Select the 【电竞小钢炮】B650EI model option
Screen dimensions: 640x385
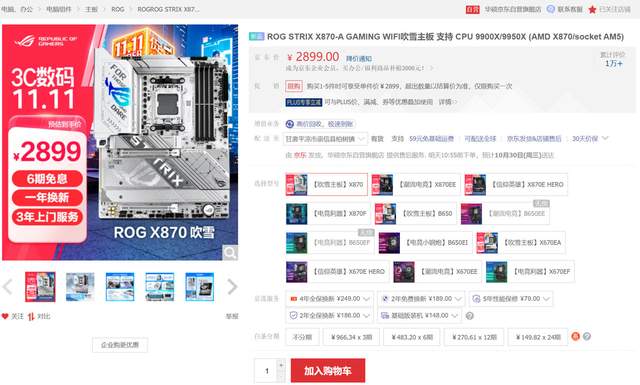(x=425, y=243)
